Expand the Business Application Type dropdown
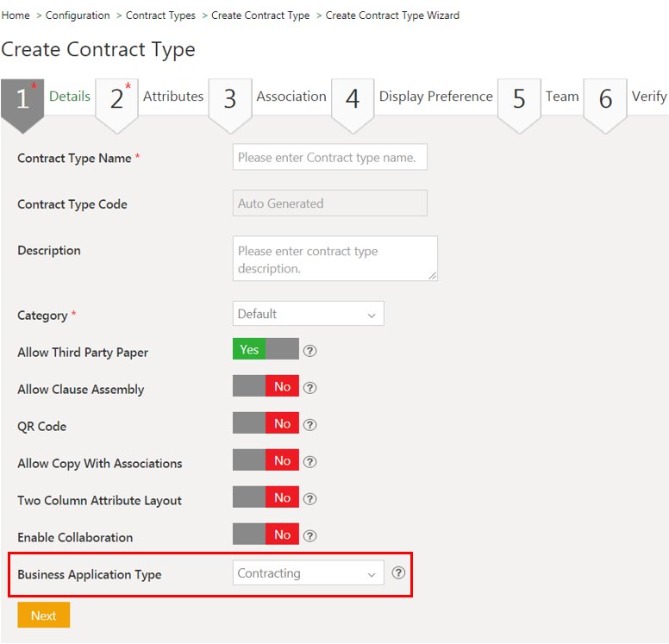Viewport: 669px width, 644px height. pos(308,573)
